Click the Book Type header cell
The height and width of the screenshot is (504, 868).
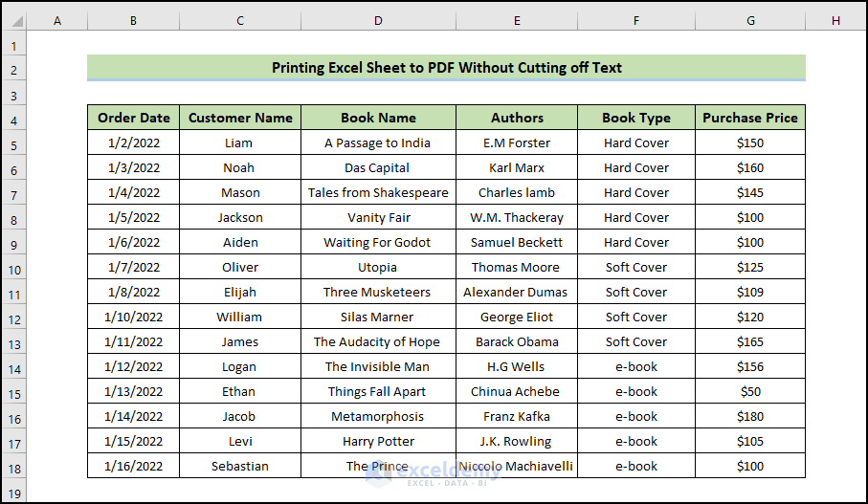[636, 119]
